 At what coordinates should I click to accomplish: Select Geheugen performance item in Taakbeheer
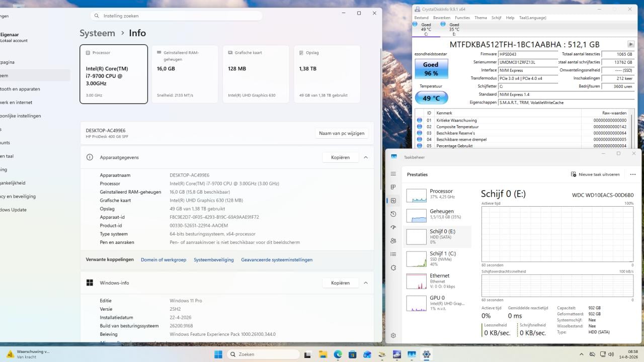click(438, 215)
